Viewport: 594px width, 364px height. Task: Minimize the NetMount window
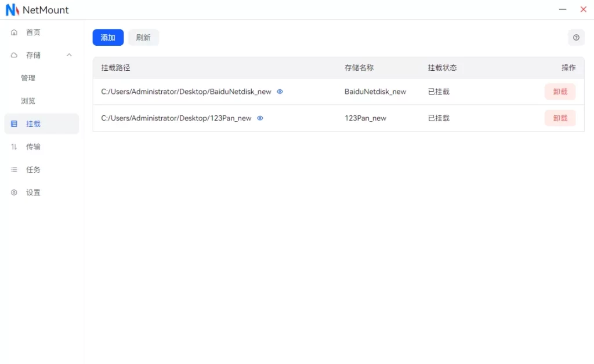click(563, 10)
